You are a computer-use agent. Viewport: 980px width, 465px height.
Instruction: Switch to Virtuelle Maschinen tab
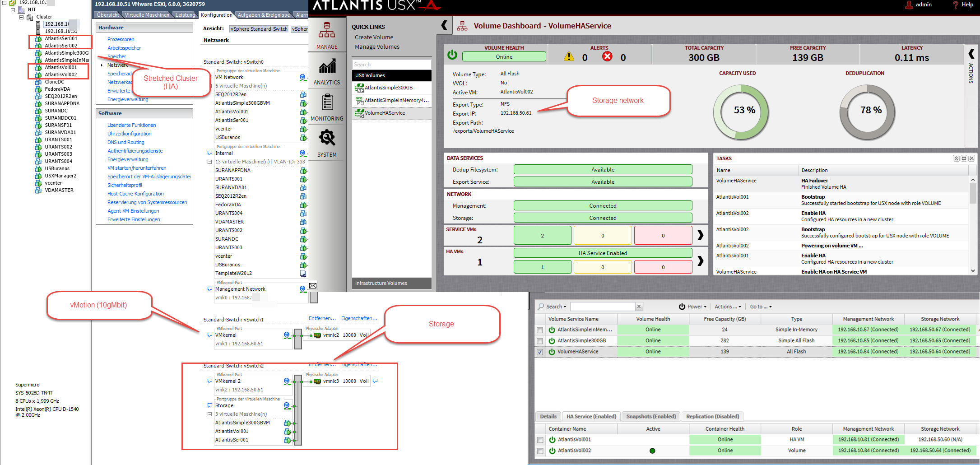[x=147, y=15]
